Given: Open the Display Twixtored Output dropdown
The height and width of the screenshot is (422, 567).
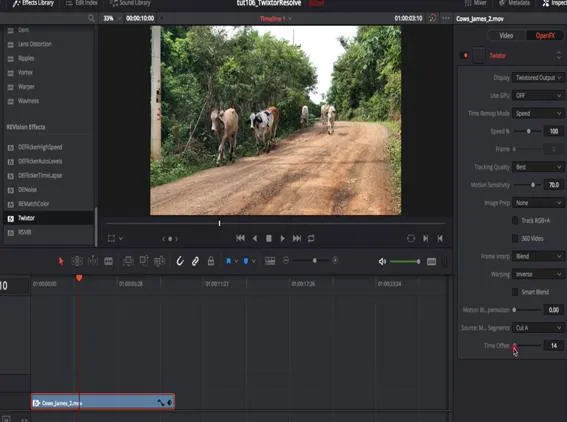Looking at the screenshot, I should pyautogui.click(x=538, y=78).
